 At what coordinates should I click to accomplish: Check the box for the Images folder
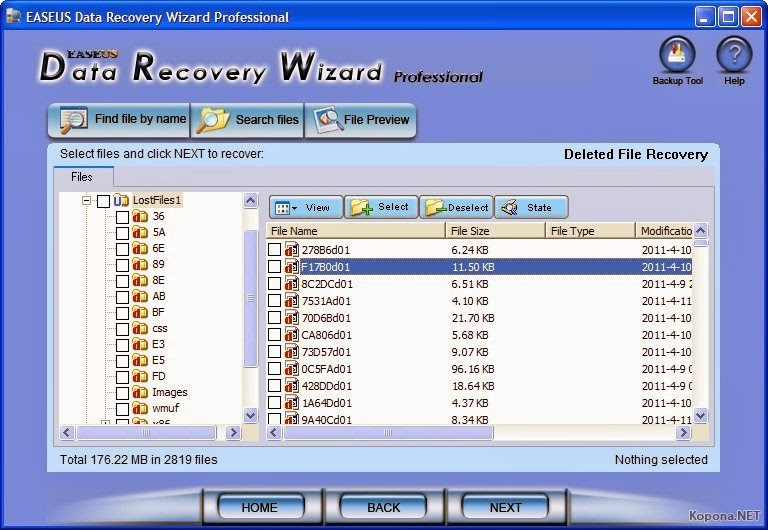click(122, 393)
